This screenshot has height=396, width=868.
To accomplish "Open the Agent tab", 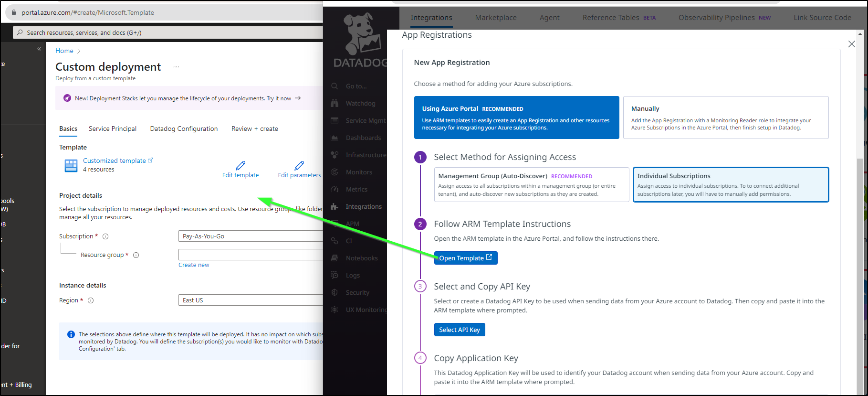I will (x=550, y=18).
